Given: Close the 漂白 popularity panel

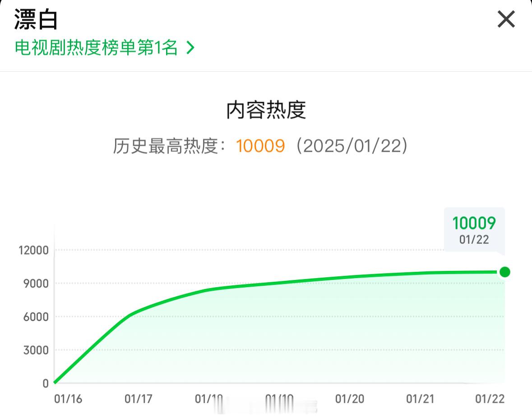Looking at the screenshot, I should click(x=506, y=19).
